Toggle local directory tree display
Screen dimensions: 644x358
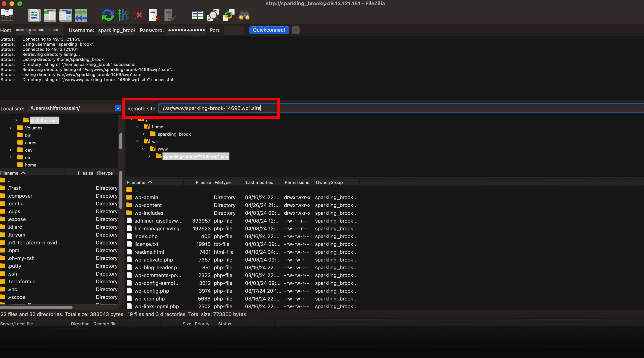coord(50,15)
